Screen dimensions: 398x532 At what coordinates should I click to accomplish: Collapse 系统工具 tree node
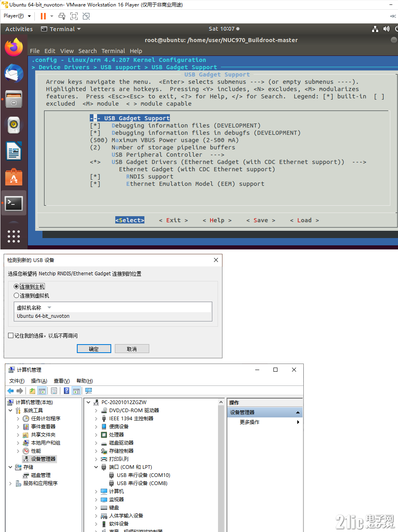[11, 411]
